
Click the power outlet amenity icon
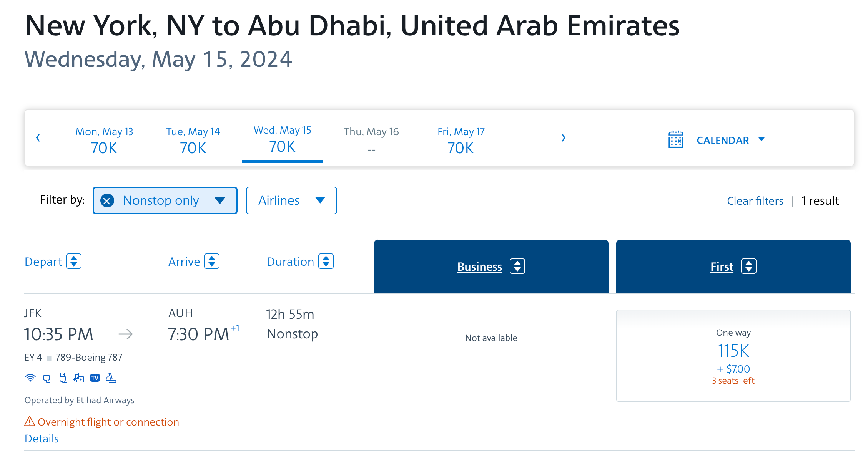tap(47, 378)
